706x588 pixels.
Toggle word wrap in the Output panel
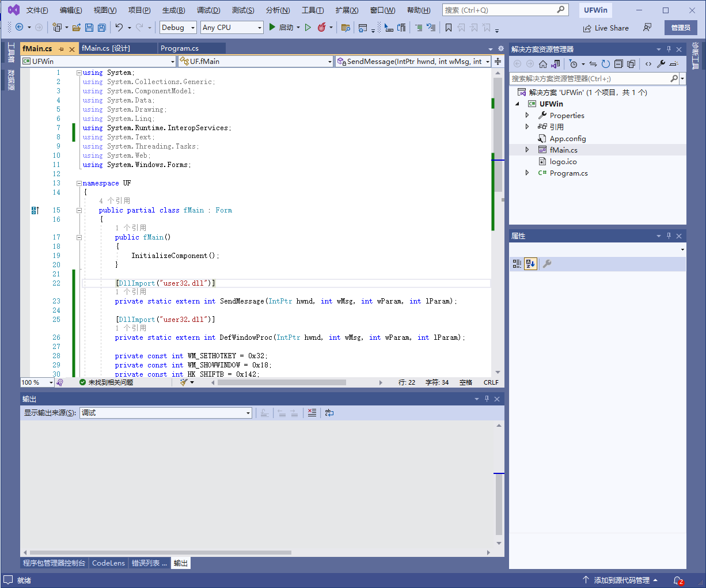pos(329,413)
